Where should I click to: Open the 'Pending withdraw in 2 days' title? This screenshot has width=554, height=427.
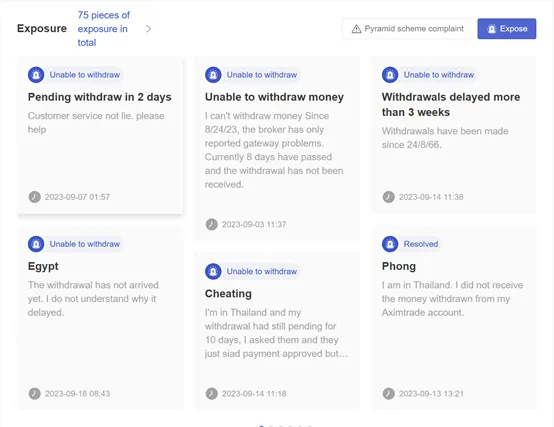click(100, 97)
